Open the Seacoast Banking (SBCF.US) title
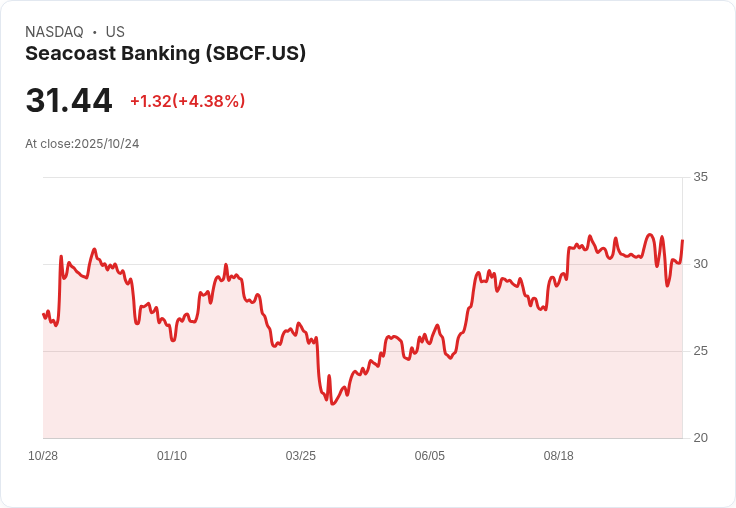The image size is (736, 508). (165, 53)
